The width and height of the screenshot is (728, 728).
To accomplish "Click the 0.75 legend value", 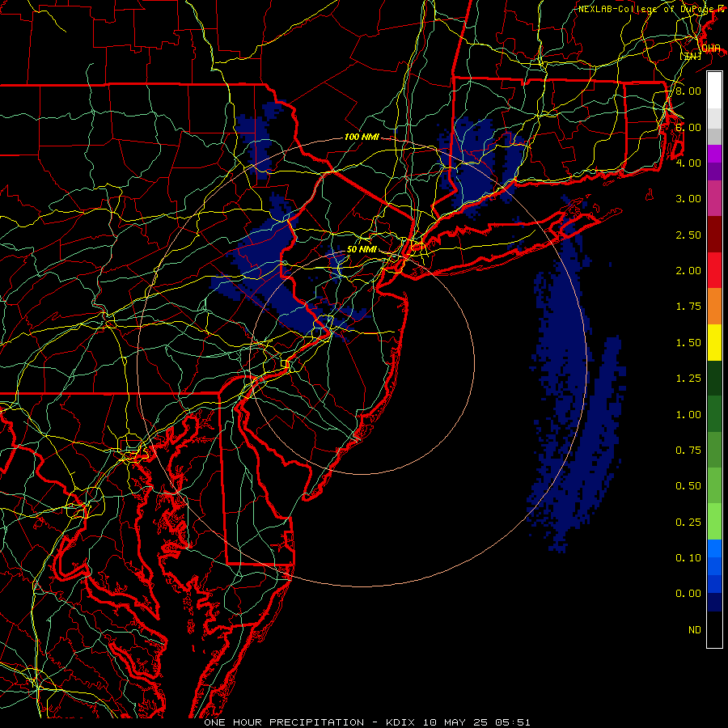I will pyautogui.click(x=688, y=451).
